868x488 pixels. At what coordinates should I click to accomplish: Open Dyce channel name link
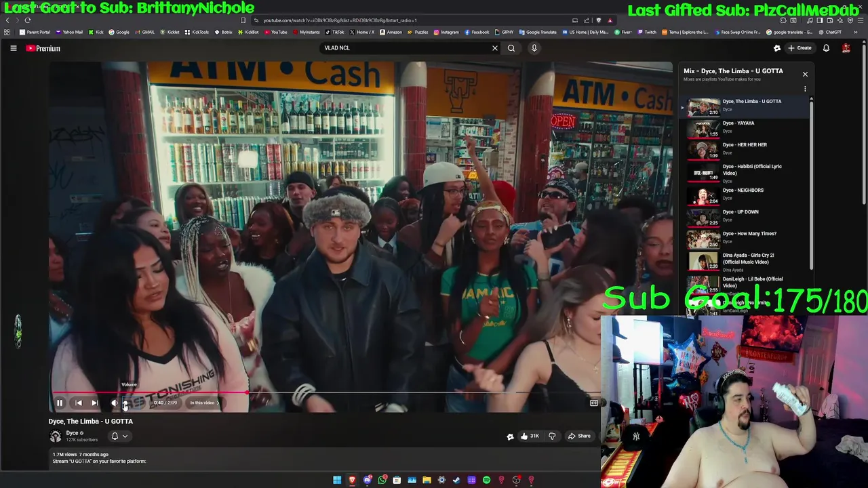click(72, 433)
